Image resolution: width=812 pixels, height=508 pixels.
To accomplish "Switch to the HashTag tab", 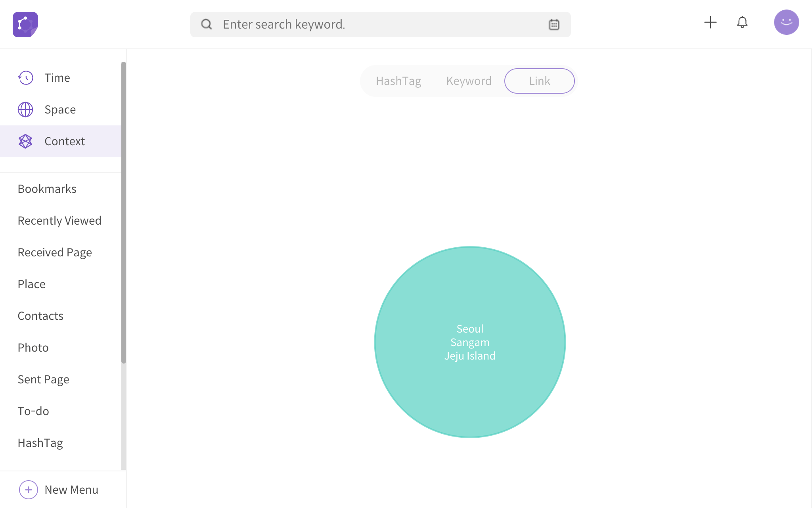I will tap(398, 81).
